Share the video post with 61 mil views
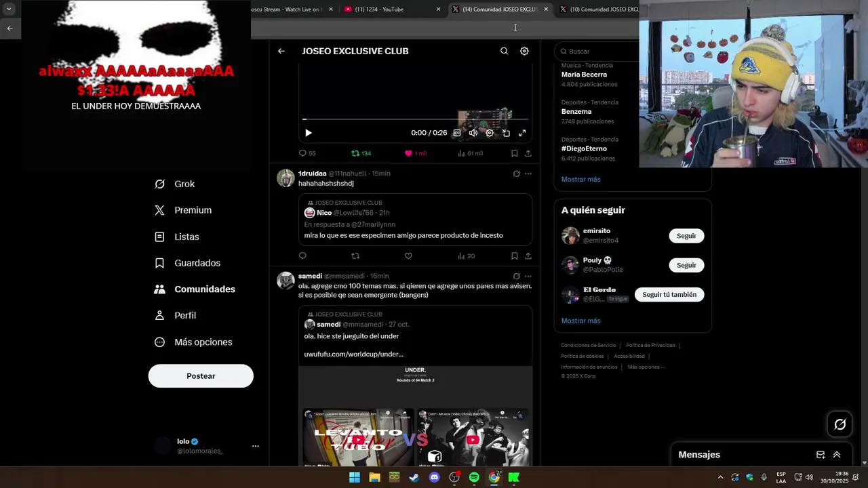 pyautogui.click(x=528, y=153)
